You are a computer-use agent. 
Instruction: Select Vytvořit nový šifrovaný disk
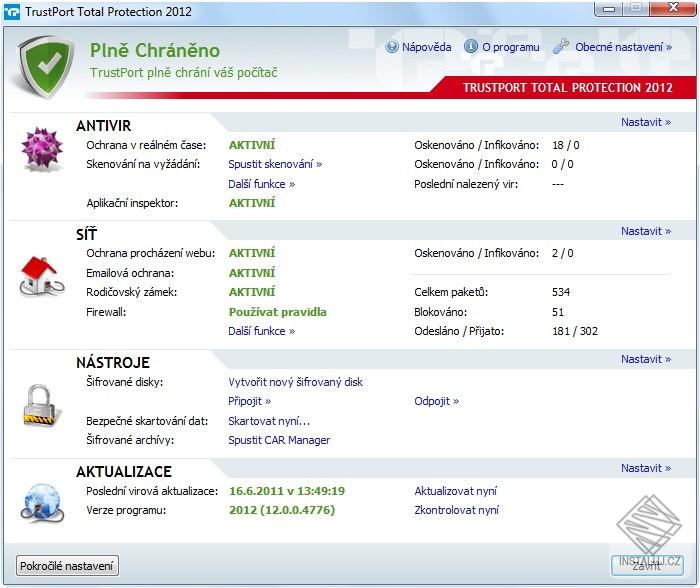pyautogui.click(x=296, y=382)
